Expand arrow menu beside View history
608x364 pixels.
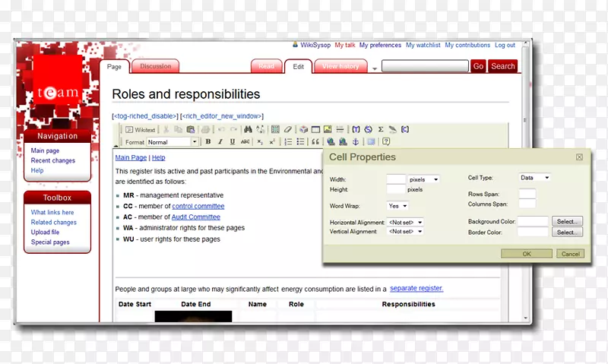(375, 68)
